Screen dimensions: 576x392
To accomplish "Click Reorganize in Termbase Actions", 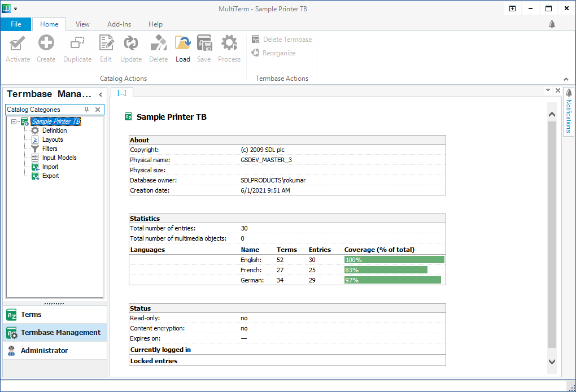I will coord(274,53).
